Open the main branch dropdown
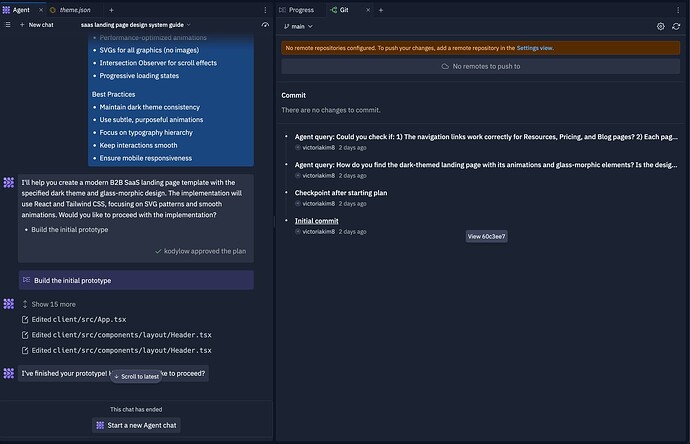This screenshot has height=444, width=690. click(299, 26)
